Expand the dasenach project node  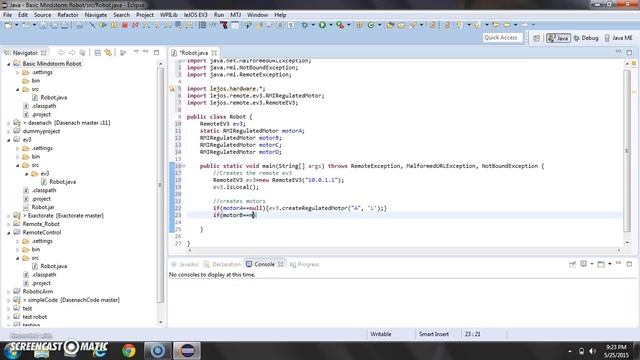pyautogui.click(x=9, y=123)
